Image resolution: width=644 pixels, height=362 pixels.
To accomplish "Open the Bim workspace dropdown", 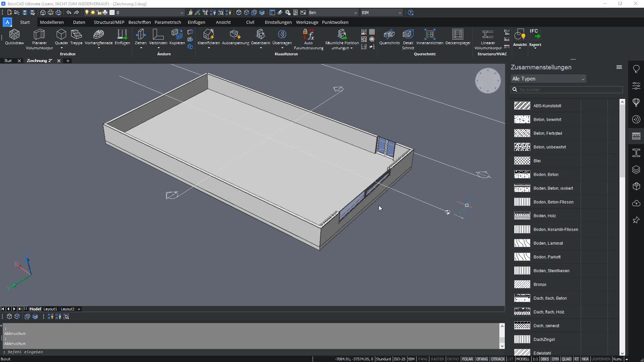I will tap(333, 12).
